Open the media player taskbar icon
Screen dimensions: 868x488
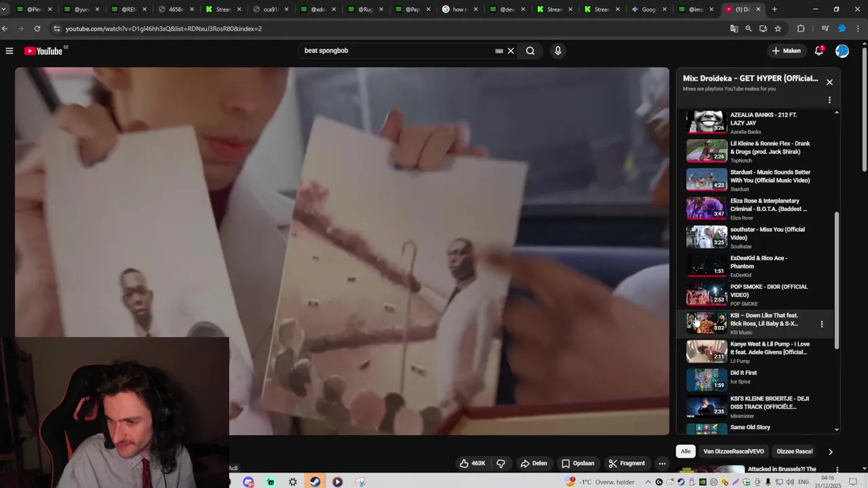[x=337, y=482]
